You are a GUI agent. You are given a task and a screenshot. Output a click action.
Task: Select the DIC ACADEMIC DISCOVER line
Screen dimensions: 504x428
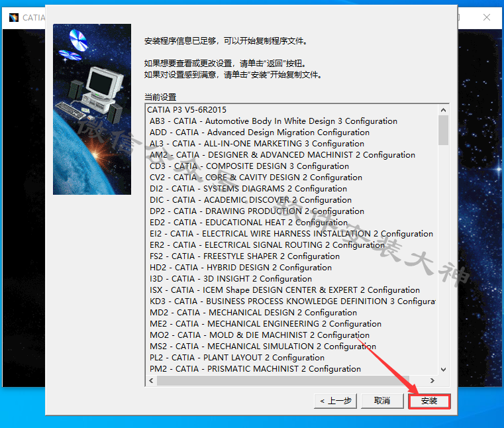[251, 200]
